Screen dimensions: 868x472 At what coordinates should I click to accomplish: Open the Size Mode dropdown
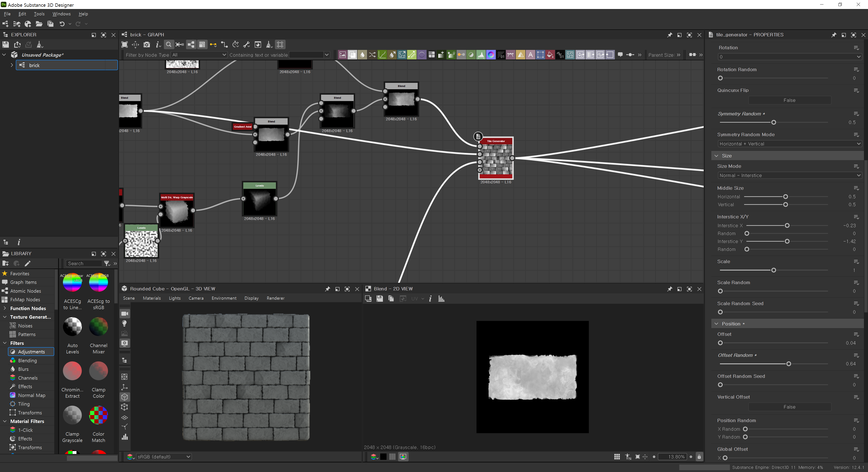coord(789,175)
